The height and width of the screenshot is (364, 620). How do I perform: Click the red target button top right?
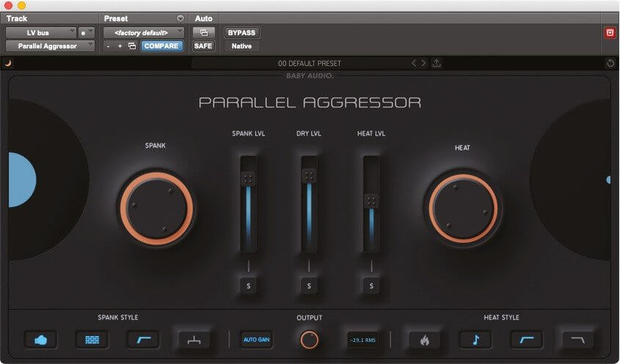[610, 32]
